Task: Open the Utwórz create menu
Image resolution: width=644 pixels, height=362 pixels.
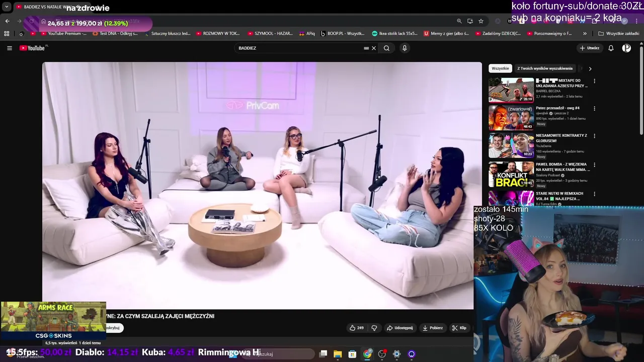Action: [589, 48]
